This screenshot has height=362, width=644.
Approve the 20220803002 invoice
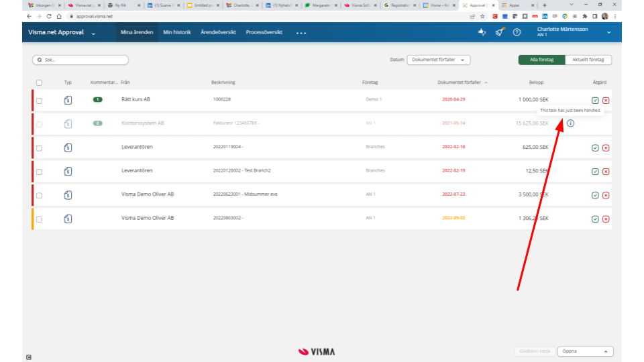(595, 219)
